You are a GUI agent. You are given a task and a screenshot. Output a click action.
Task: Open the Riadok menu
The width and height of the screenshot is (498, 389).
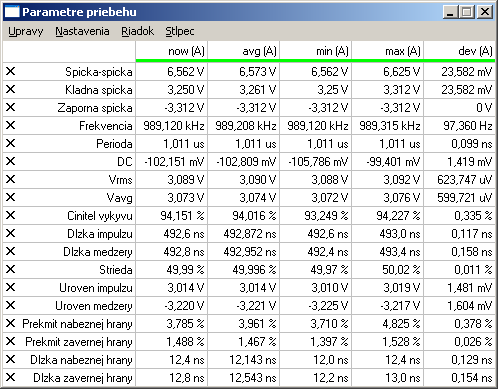(137, 31)
